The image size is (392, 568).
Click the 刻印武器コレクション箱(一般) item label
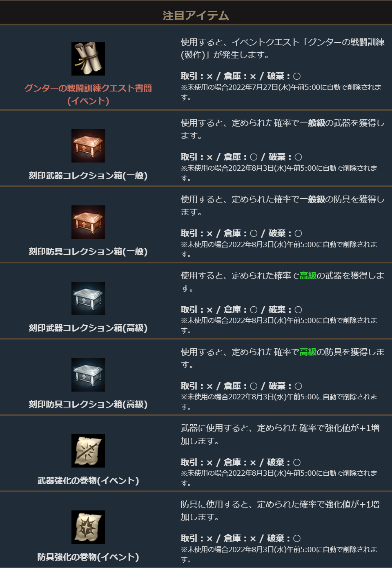point(88,176)
